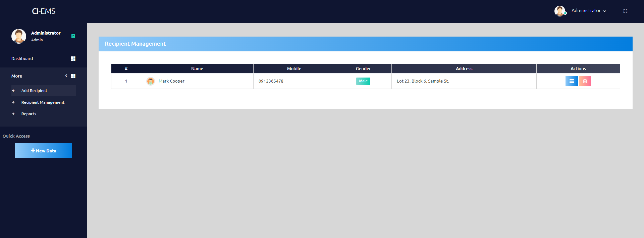Toggle fullscreen mode icon
This screenshot has height=238, width=644.
click(x=625, y=11)
